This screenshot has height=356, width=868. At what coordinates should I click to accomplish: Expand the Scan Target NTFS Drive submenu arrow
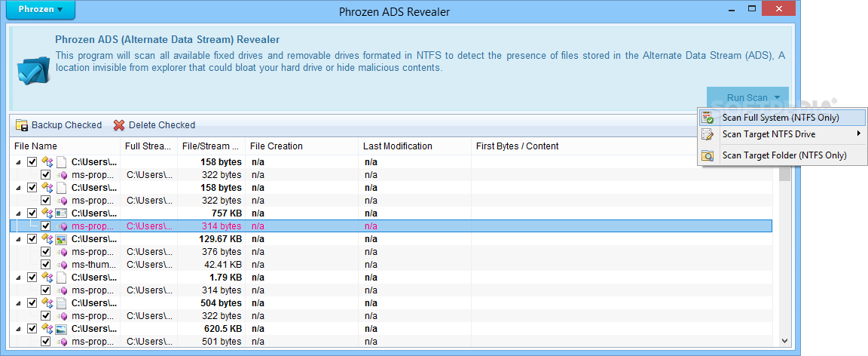point(859,133)
